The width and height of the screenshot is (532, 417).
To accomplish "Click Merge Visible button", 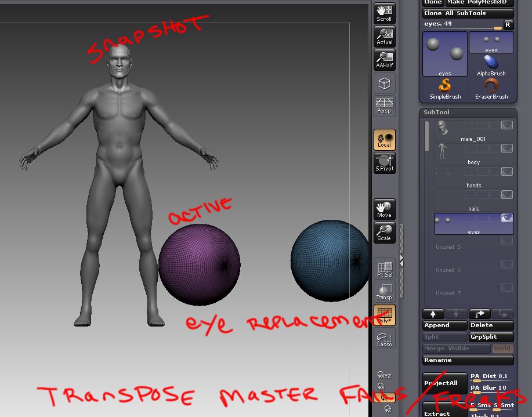I will [x=457, y=349].
